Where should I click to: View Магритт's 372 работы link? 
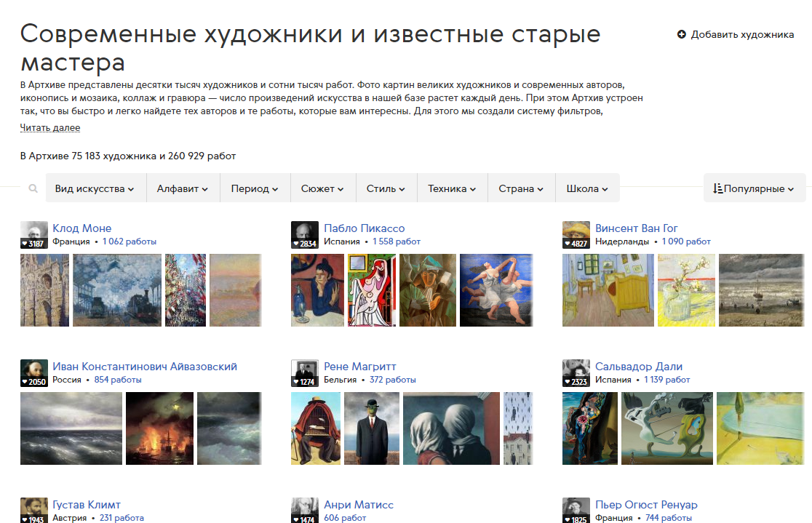[x=392, y=380]
